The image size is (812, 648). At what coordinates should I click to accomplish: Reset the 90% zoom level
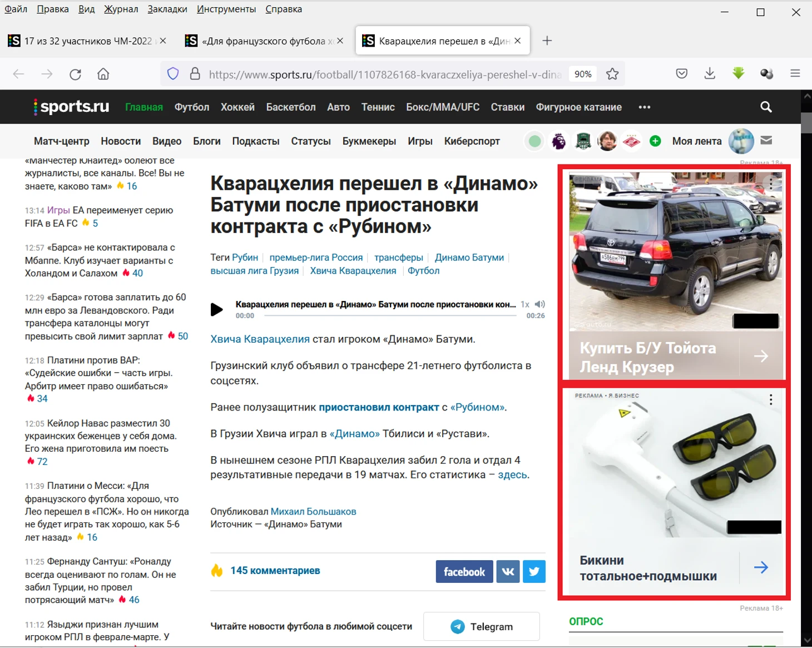583,74
